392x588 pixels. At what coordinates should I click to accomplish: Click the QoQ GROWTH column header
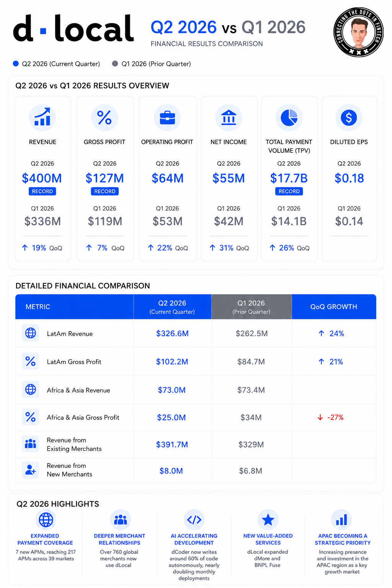click(334, 307)
